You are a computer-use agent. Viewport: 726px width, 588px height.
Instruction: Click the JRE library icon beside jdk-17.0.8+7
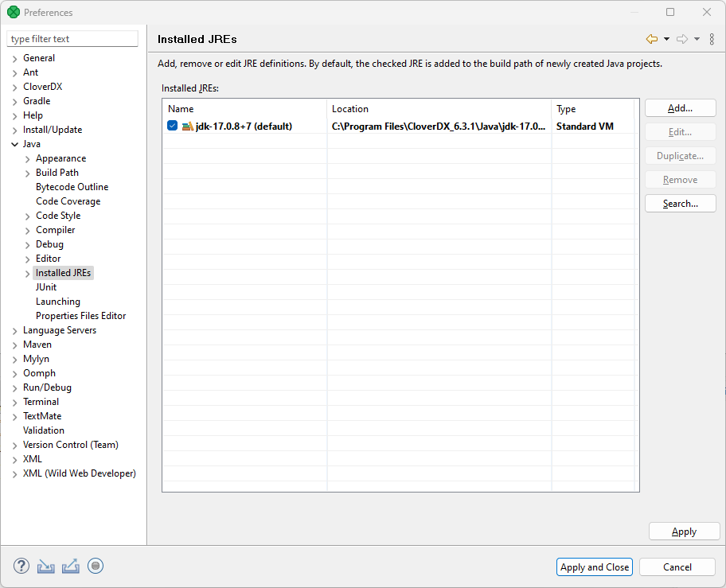tap(188, 127)
